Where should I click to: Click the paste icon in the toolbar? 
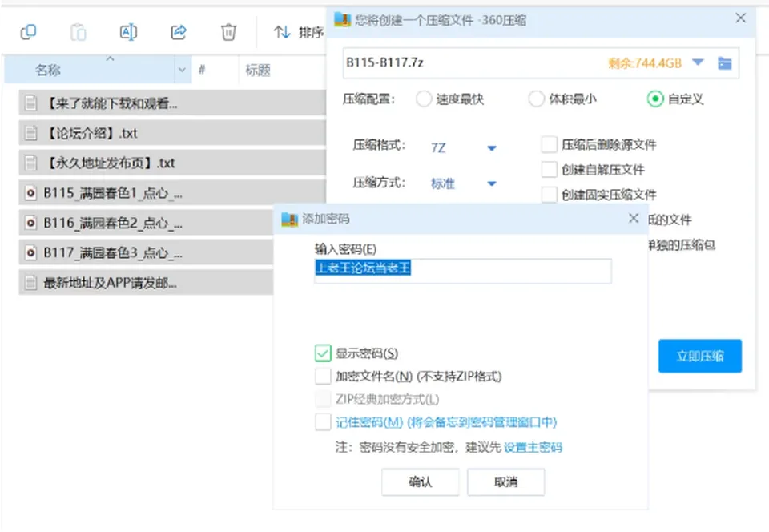[x=78, y=32]
